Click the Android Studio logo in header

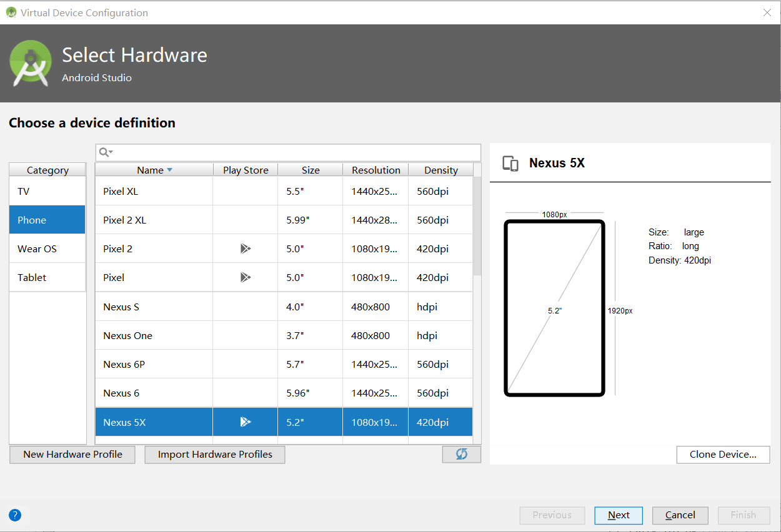(x=31, y=63)
